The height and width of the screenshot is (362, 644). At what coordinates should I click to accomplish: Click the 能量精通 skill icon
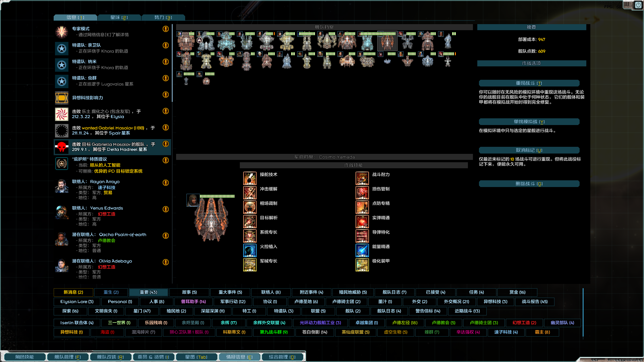[362, 250]
